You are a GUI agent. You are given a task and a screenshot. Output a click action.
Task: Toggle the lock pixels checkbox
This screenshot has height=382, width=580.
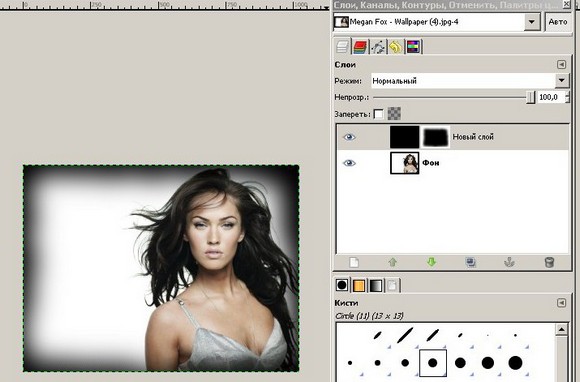click(x=378, y=114)
